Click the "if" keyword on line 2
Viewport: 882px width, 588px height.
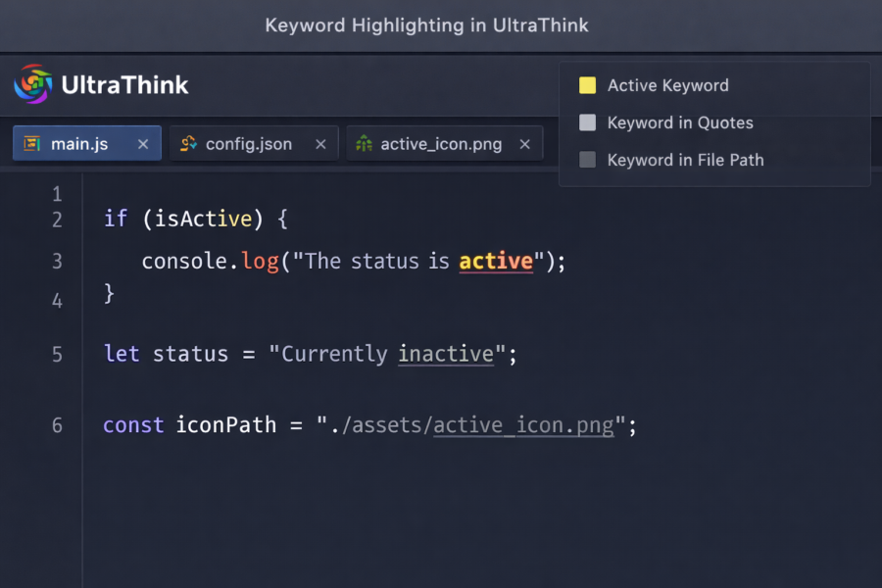[x=116, y=219]
